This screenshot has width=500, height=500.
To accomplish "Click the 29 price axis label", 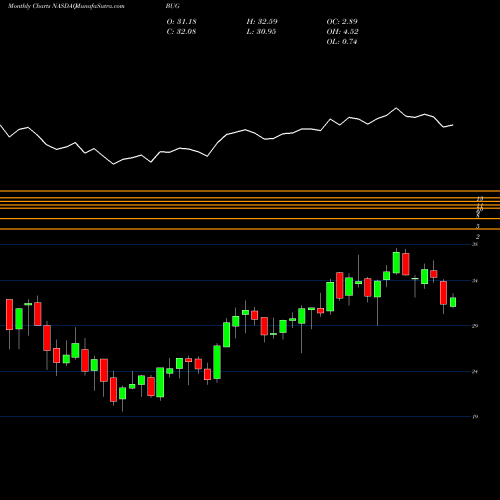I will [475, 326].
